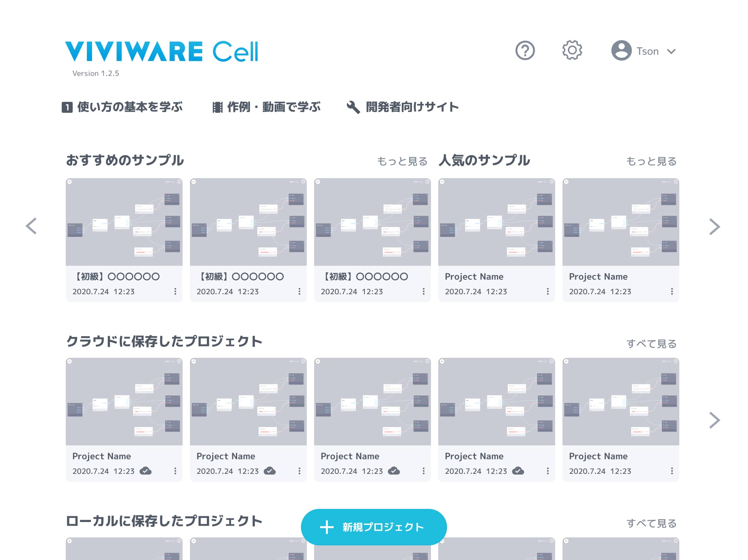Viewport: 748px width, 560px height.
Task: Open first 人気のサンプル Project Name thumbnail
Action: click(x=496, y=222)
